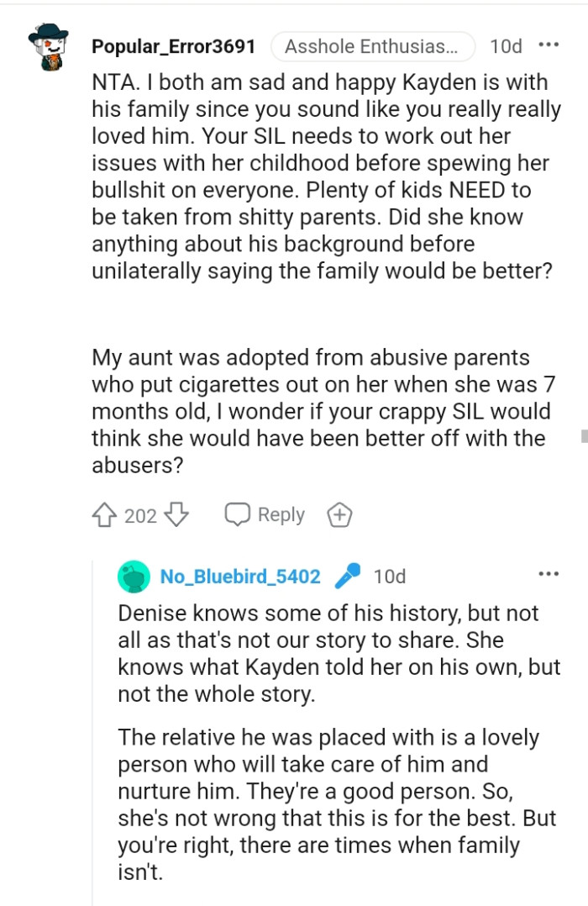
Task: Click the scrollbar on the right edge
Action: 585,433
